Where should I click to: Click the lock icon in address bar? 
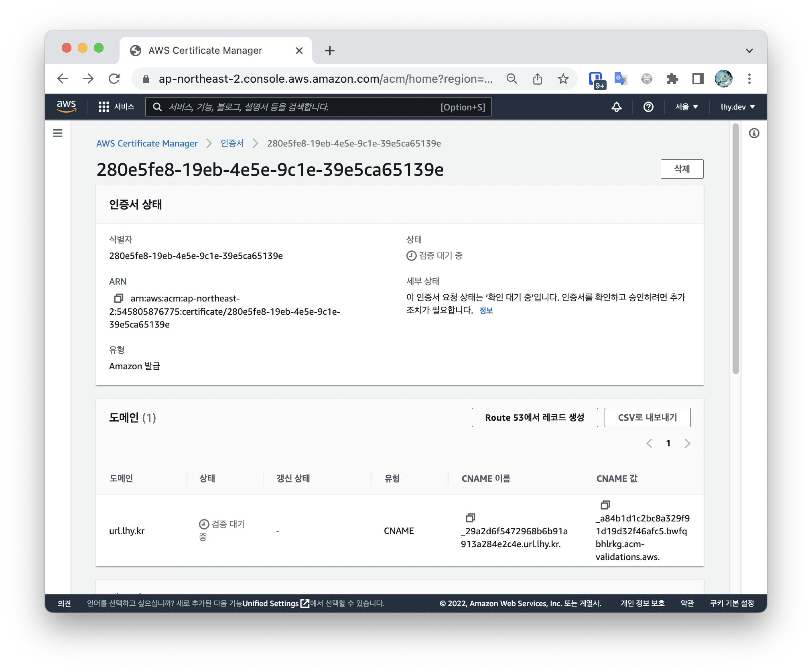coord(146,79)
